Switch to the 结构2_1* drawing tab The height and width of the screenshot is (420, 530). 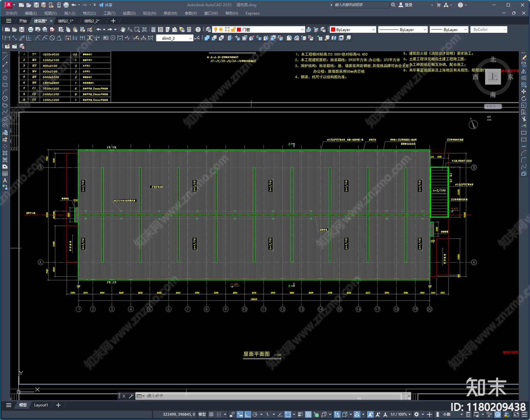coord(66,21)
